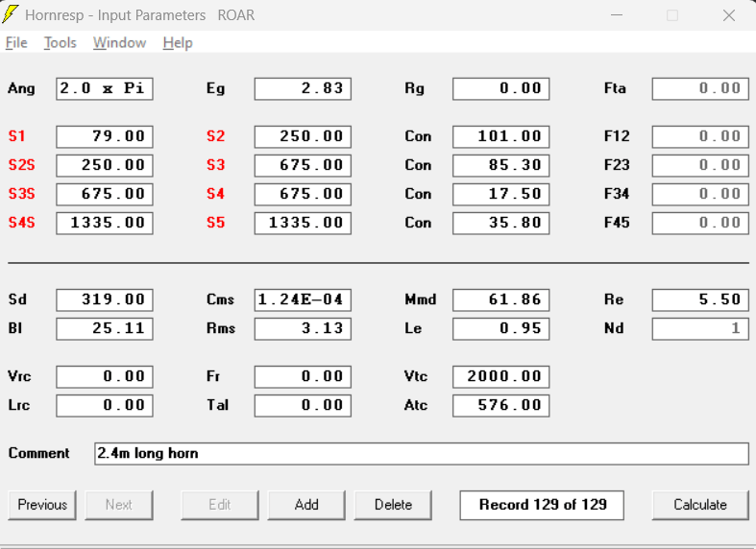Open the Window menu
756x549 pixels.
click(119, 43)
